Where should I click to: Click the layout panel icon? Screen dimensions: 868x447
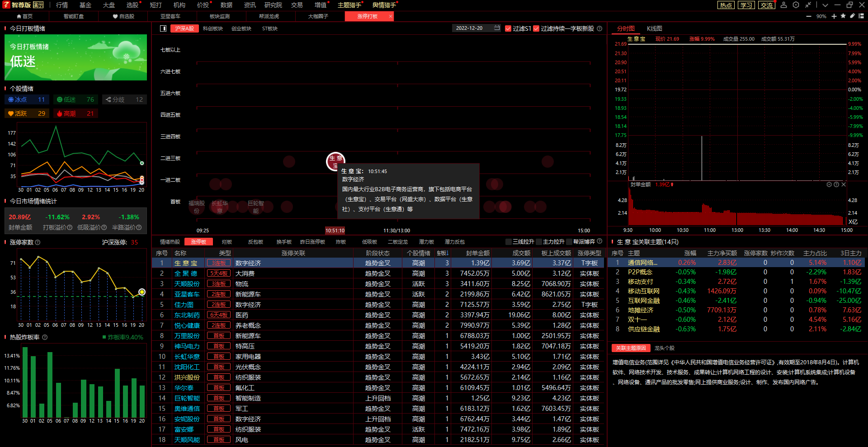(x=861, y=16)
